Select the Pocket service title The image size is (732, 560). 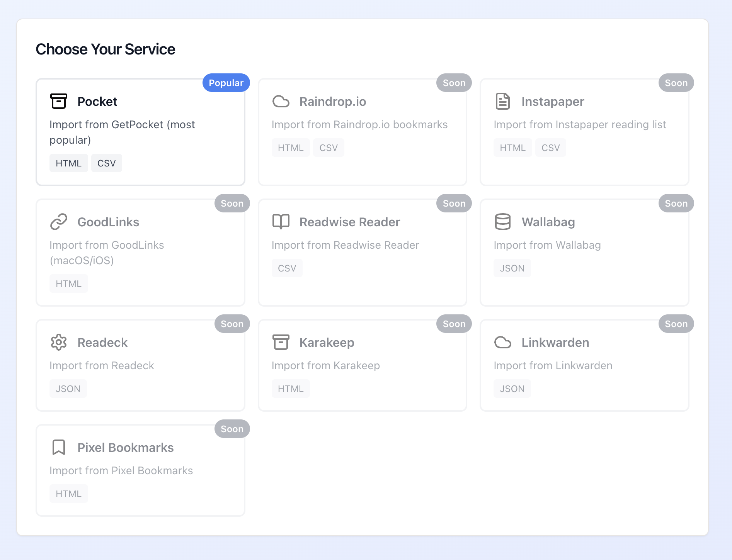[x=97, y=102]
